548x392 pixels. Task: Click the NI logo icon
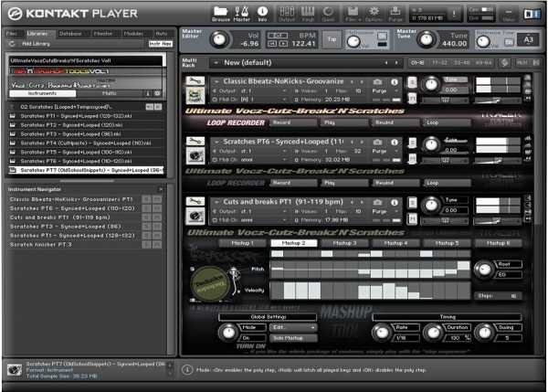[x=532, y=14]
